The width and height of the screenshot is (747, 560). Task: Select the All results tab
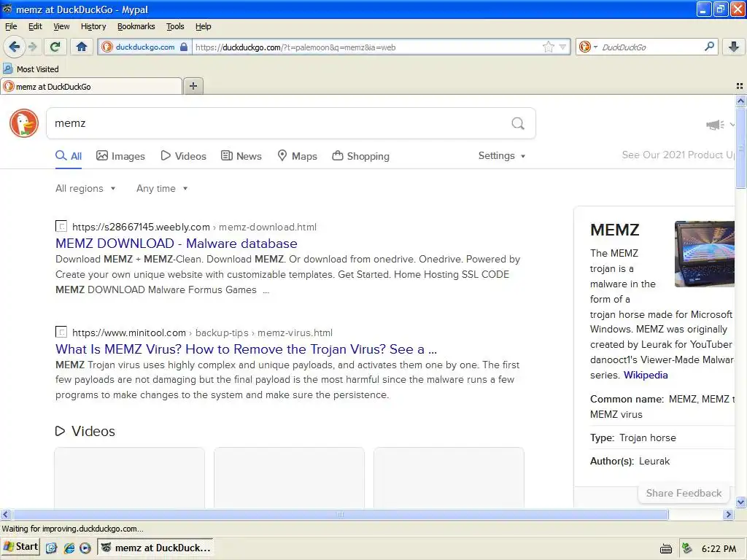point(69,156)
